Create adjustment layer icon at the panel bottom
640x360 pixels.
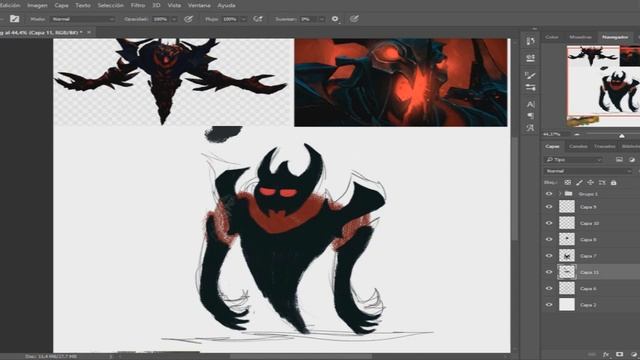(633, 354)
